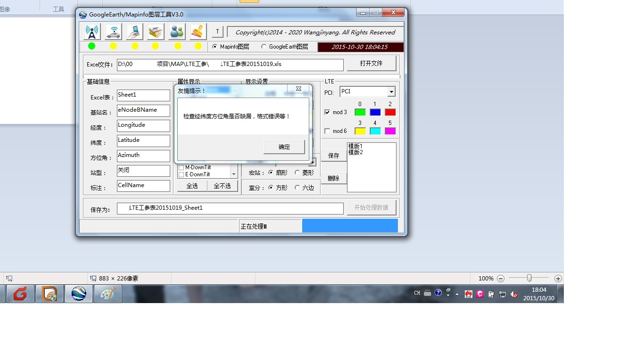
Task: Click the 保存 template button
Action: (334, 156)
